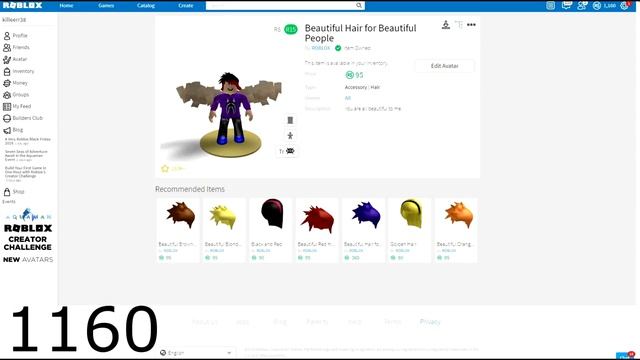
Task: Click the download-like icon beside item title
Action: click(446, 25)
